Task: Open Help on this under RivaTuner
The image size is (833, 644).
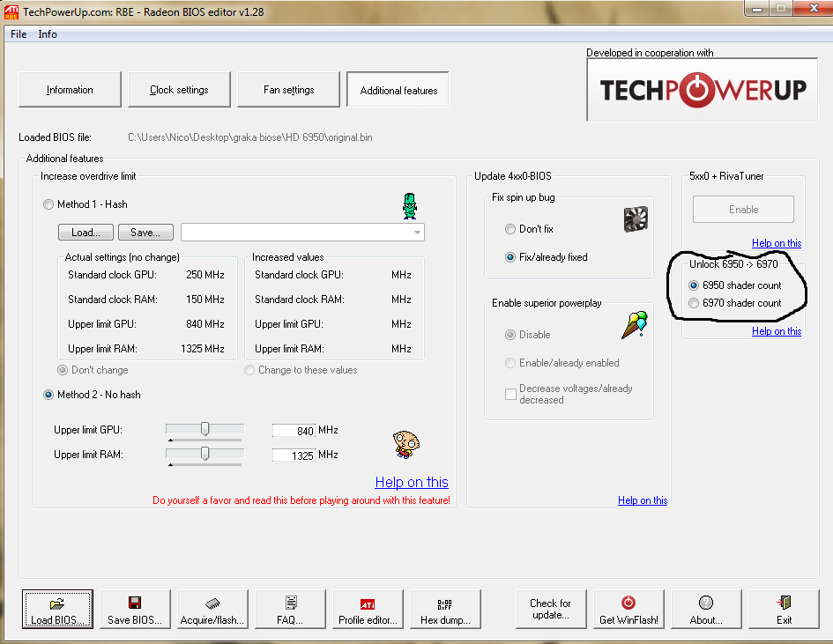Action: click(x=777, y=243)
